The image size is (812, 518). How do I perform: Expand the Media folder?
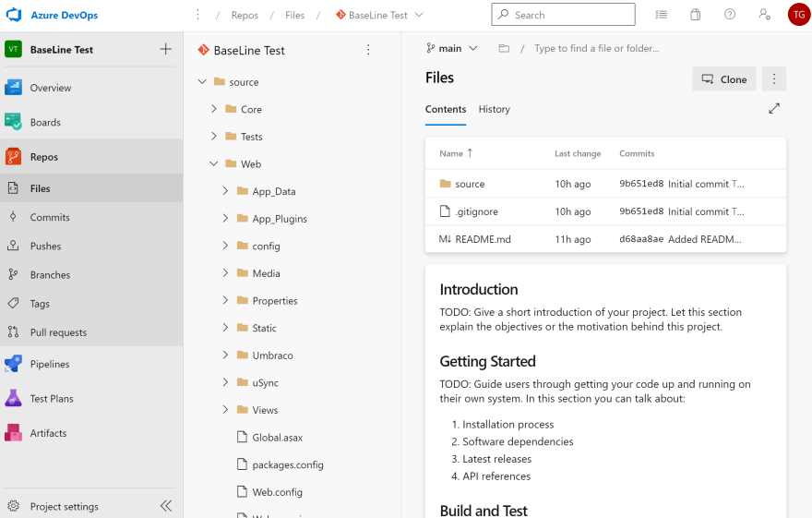coord(225,272)
